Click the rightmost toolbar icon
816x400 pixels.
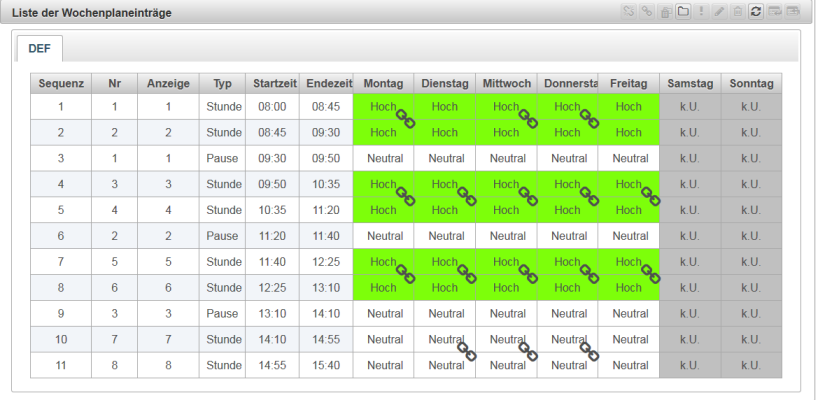(x=793, y=11)
